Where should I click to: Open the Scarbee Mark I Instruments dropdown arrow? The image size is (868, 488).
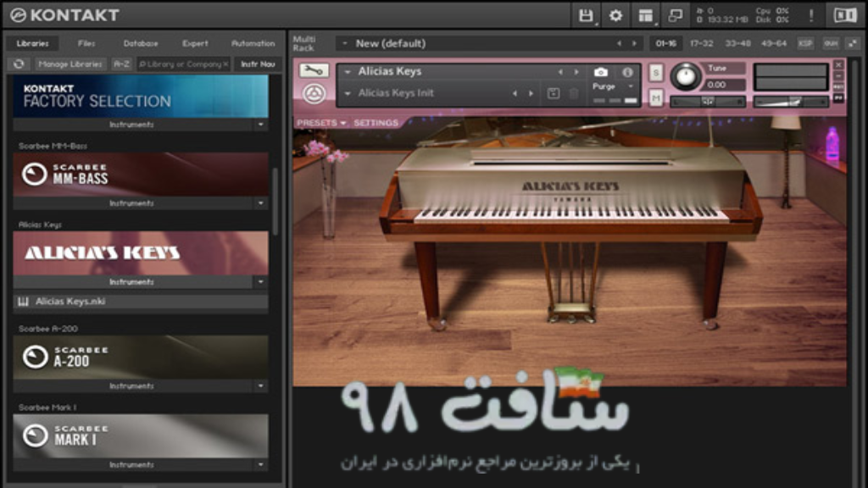[x=261, y=464]
